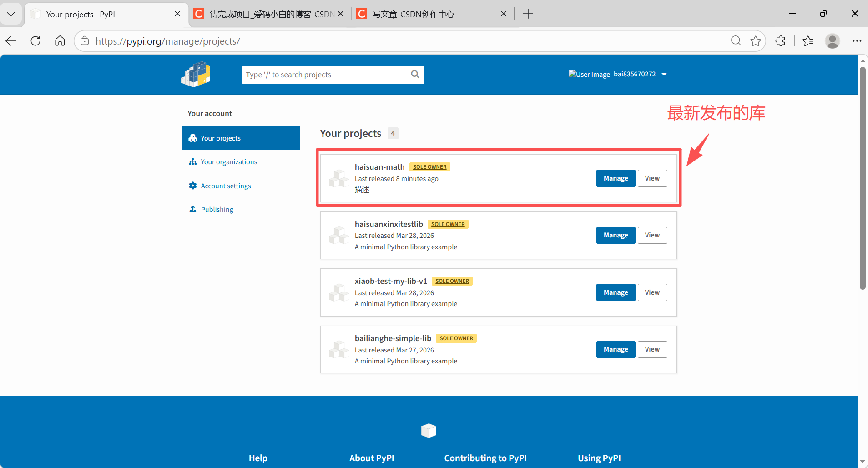The image size is (868, 468).
Task: Click the Help footer heading
Action: [258, 458]
